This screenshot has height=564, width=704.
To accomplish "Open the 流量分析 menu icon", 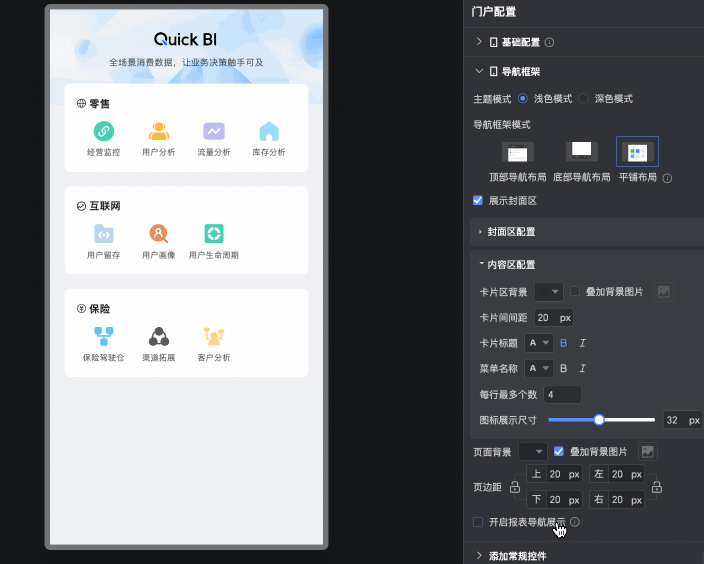I will coord(214,131).
